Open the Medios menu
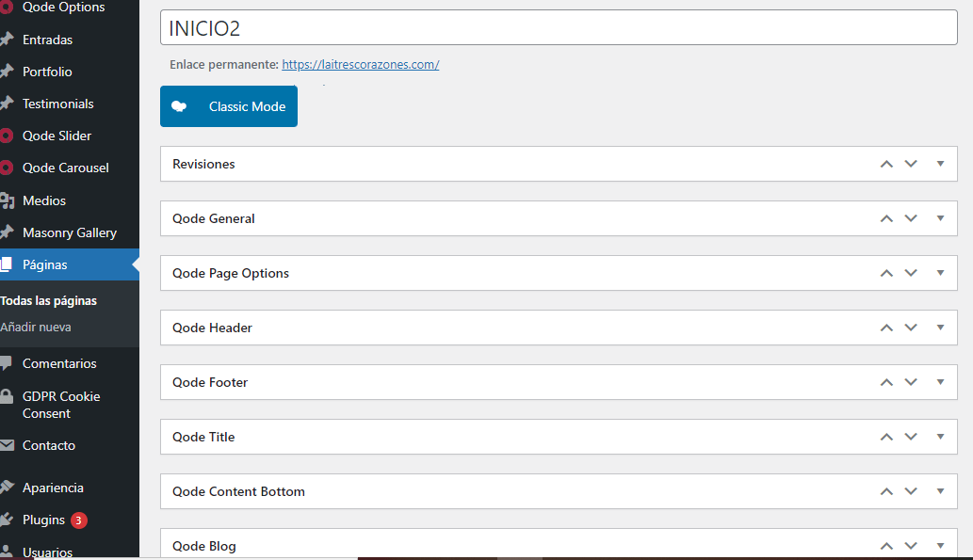The height and width of the screenshot is (560, 973). [44, 200]
